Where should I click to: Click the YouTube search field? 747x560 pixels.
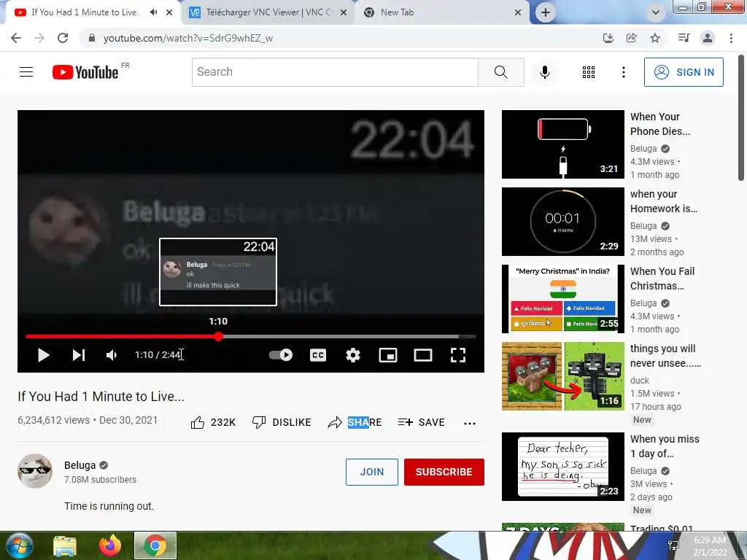pos(335,72)
